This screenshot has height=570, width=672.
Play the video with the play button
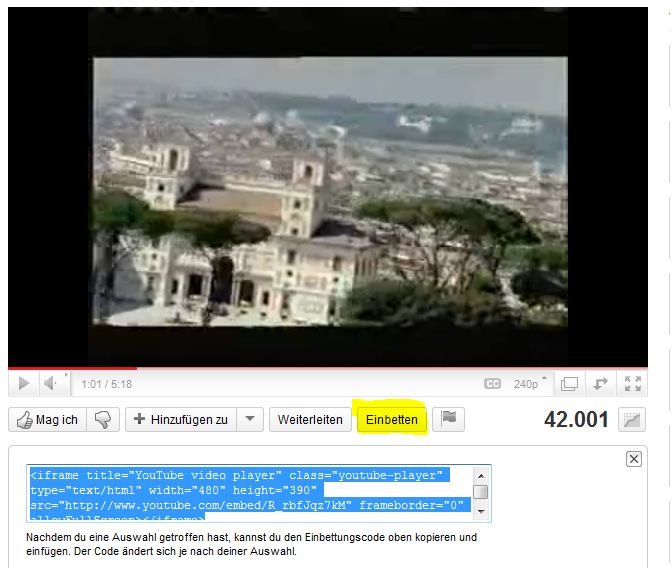point(24,383)
